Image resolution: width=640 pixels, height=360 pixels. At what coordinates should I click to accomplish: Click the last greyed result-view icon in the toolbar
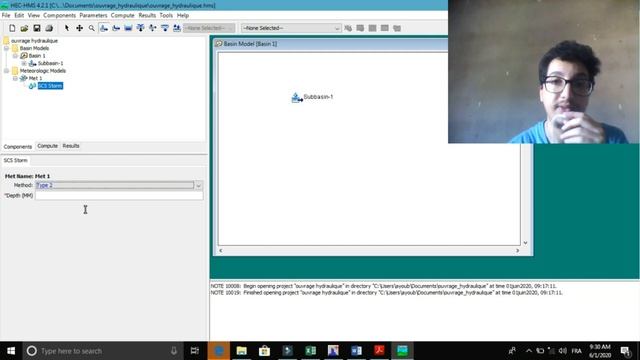pyautogui.click(x=397, y=28)
